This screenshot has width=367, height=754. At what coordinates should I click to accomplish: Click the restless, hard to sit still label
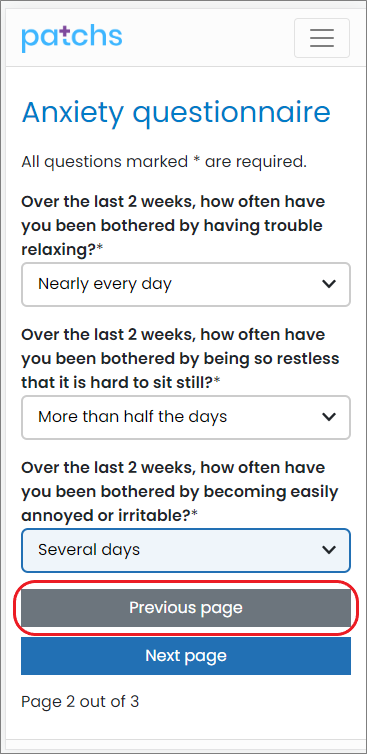click(x=180, y=358)
